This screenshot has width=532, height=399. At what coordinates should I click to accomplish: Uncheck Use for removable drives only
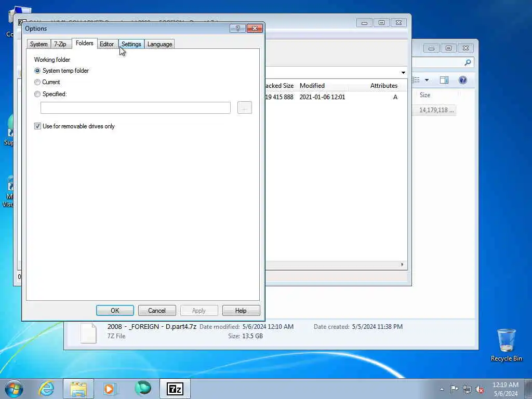point(75,126)
